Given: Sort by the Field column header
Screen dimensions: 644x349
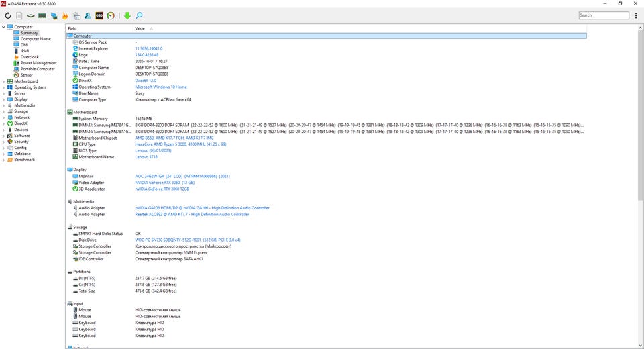Looking at the screenshot, I should point(99,28).
